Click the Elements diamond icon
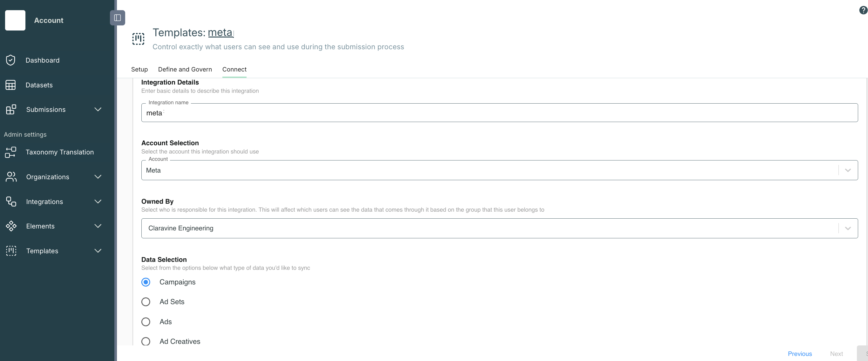Screen dimensions: 868x361 pos(11,226)
